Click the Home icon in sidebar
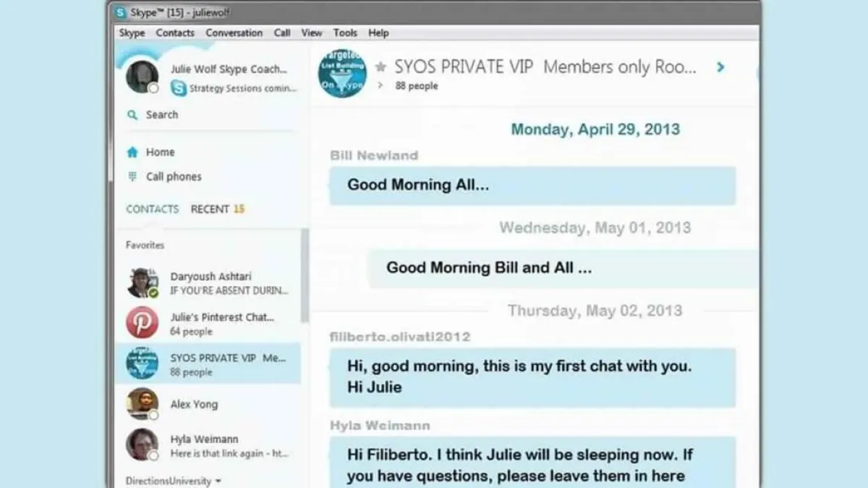Screen dimensions: 868x488 coord(132,153)
